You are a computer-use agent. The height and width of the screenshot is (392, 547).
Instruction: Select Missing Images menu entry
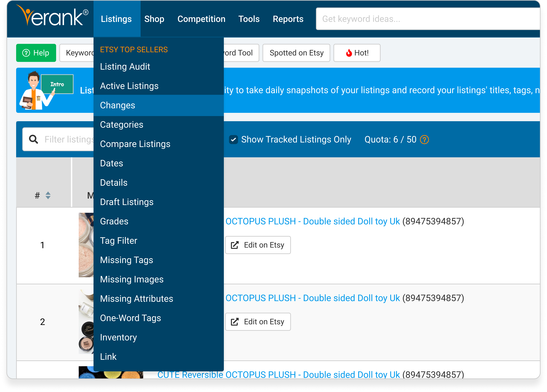tap(159, 279)
